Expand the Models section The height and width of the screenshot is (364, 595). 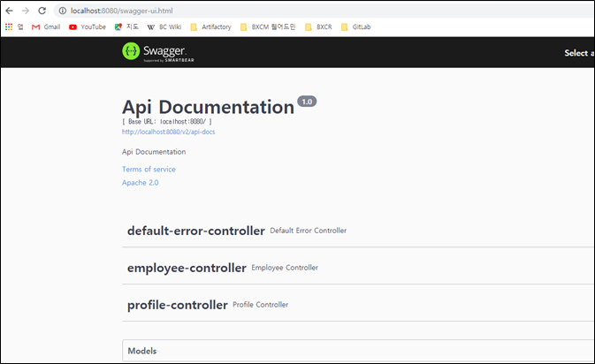[142, 351]
